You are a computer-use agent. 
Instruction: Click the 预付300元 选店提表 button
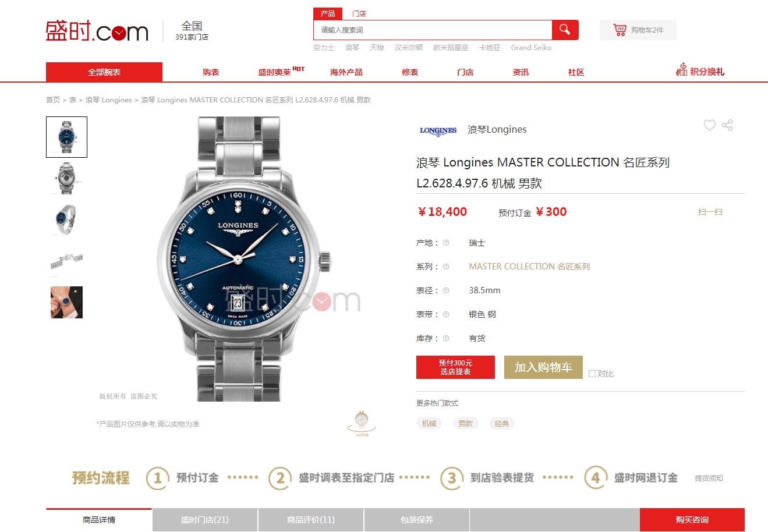click(455, 367)
